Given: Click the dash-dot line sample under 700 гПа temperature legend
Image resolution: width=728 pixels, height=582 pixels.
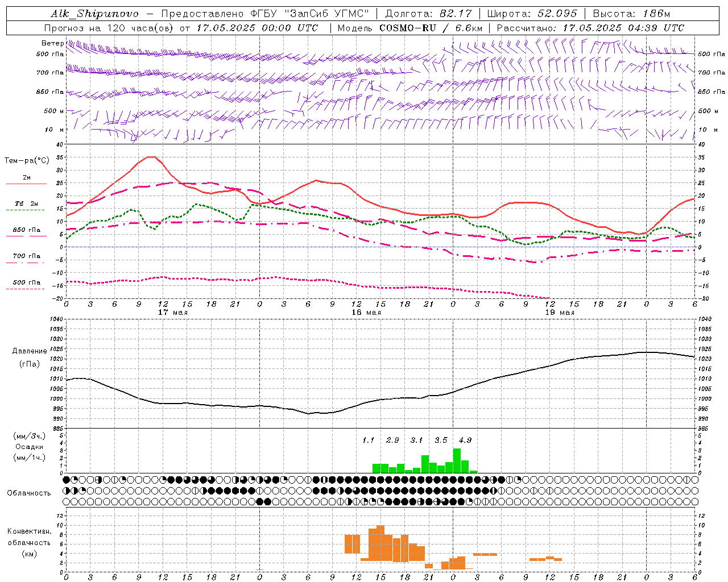Looking at the screenshot, I should 25,262.
